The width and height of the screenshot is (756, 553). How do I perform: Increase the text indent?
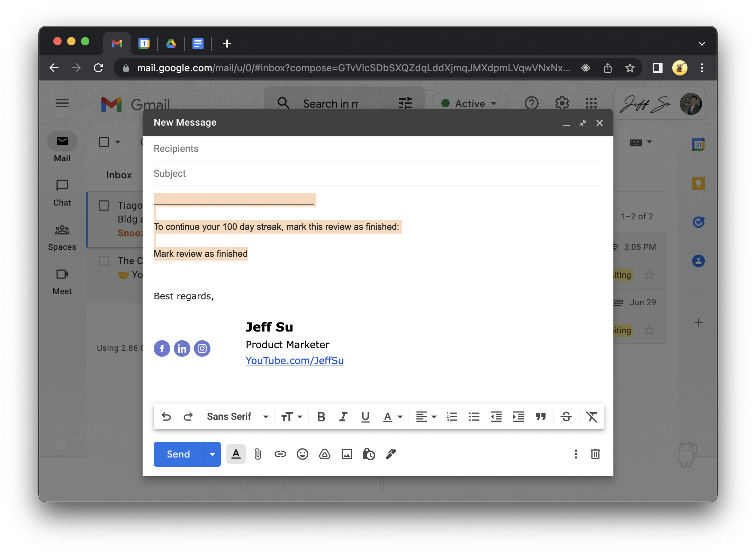point(518,417)
